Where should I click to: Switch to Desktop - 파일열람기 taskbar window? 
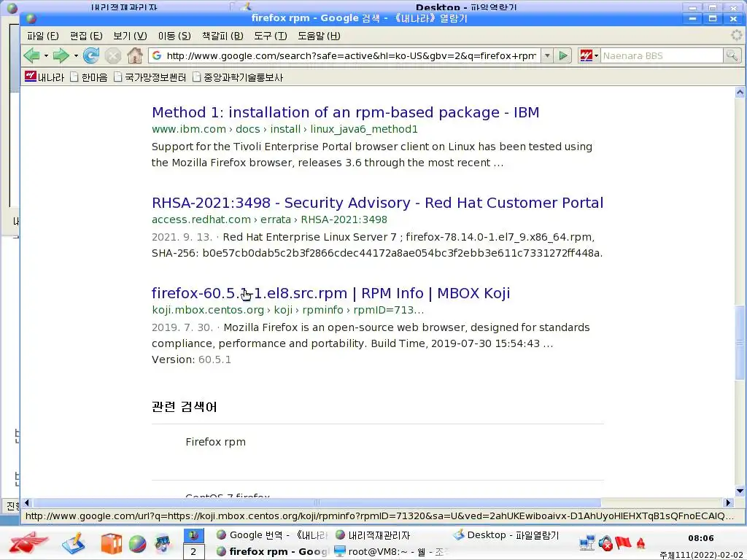[x=506, y=535]
